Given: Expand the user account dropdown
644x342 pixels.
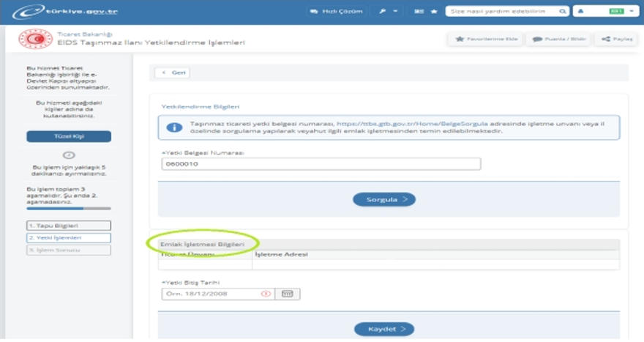Looking at the screenshot, I should (x=604, y=12).
